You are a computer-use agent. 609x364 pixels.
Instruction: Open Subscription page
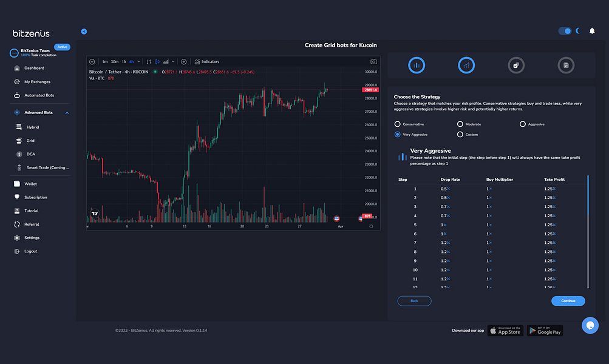[36, 197]
